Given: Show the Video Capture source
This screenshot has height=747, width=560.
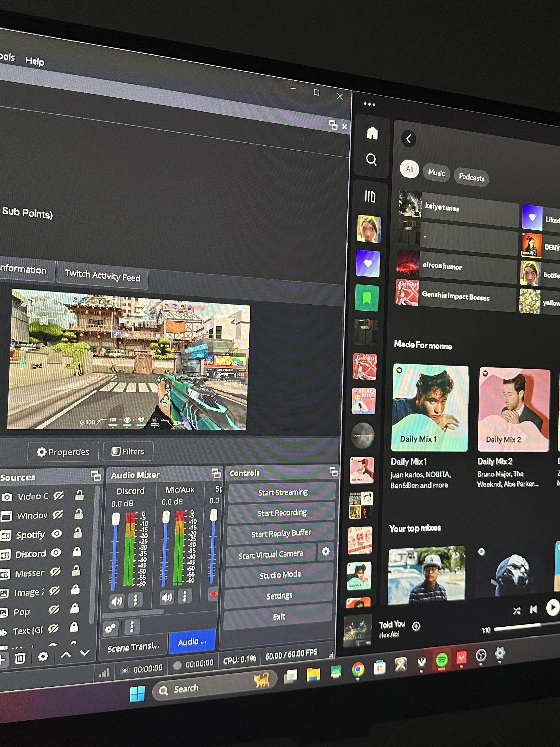Looking at the screenshot, I should pyautogui.click(x=58, y=495).
